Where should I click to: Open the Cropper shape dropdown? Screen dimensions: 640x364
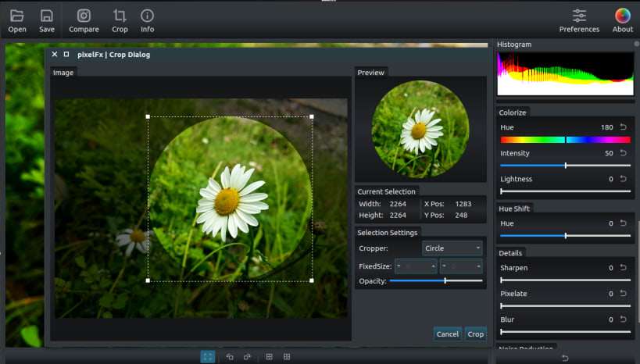452,248
